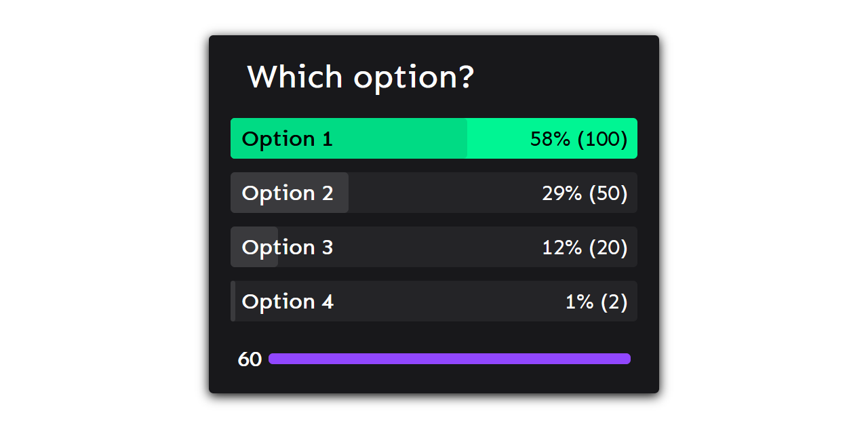
Task: Vote for Option 4
Action: 434,301
